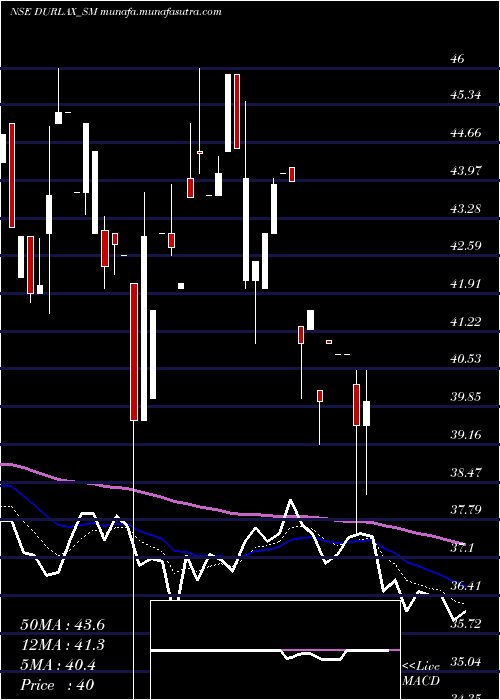Click the 35.72 price axis label
The width and height of the screenshot is (500, 700).
pyautogui.click(x=466, y=623)
